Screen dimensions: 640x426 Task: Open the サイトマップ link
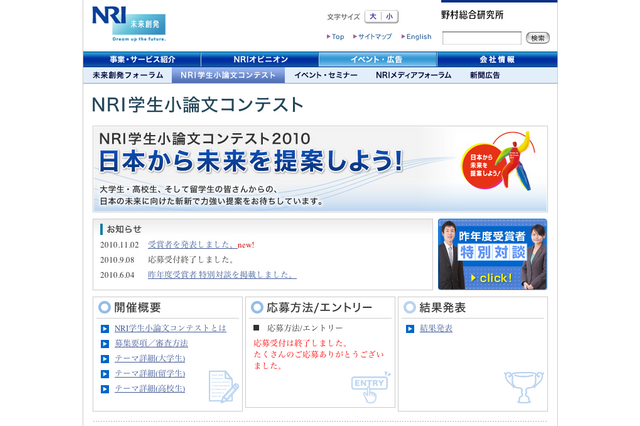pos(372,37)
